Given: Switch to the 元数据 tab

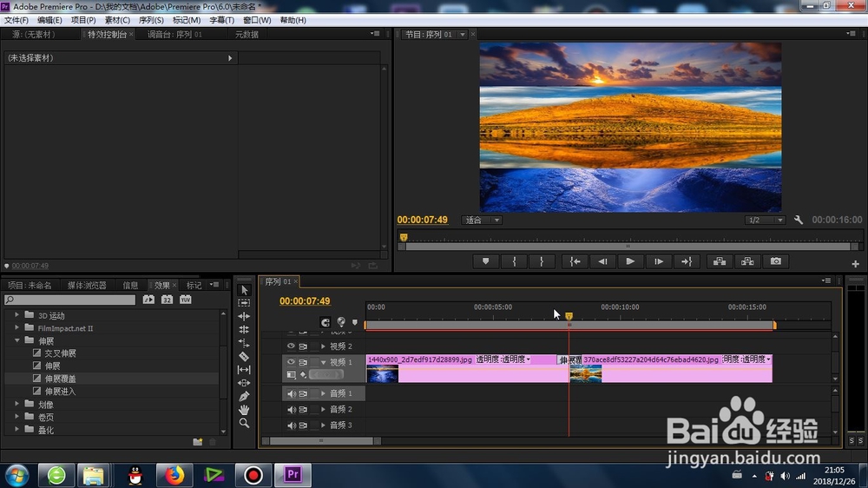Looking at the screenshot, I should click(247, 35).
